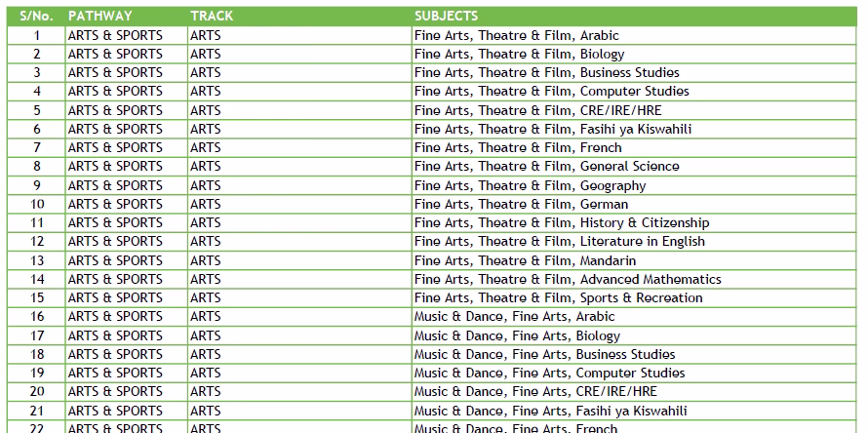Screen dimensions: 868x433
Task: Click the PATHWAY column header
Action: (x=100, y=17)
